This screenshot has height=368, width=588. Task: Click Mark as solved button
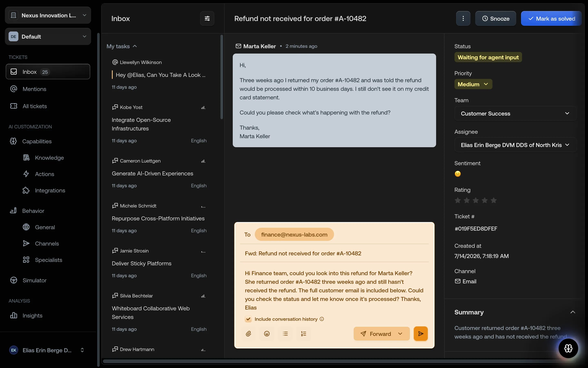pos(551,18)
